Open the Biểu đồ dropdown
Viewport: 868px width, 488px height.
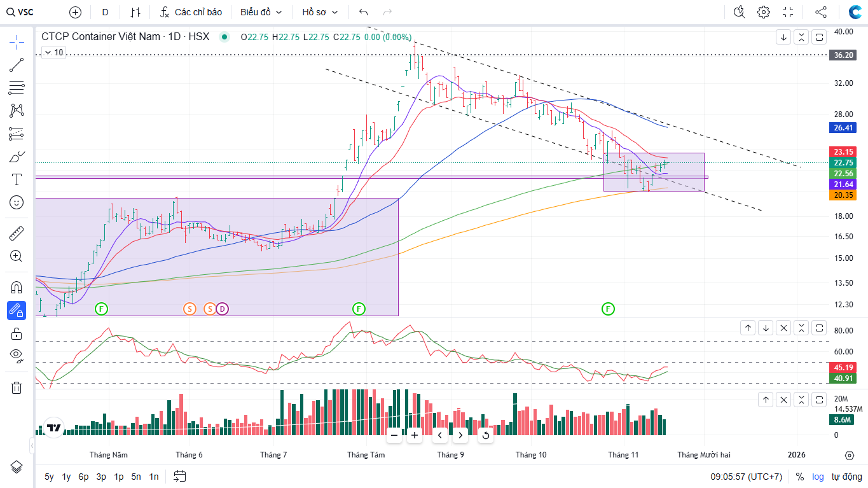click(x=261, y=12)
